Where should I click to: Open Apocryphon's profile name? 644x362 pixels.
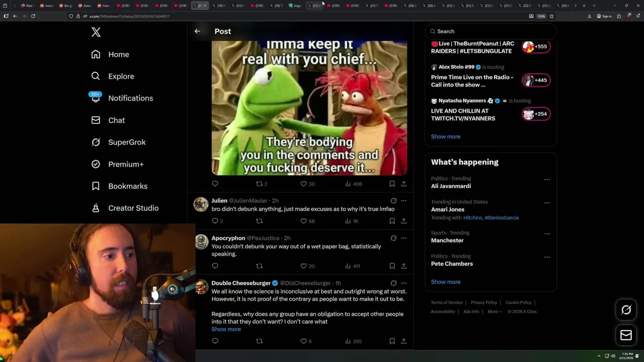[x=228, y=238]
